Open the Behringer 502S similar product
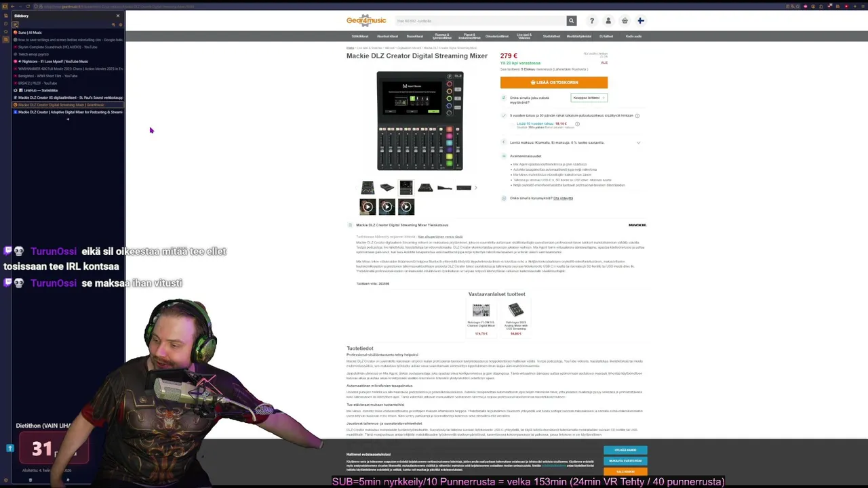This screenshot has width=868, height=488. [x=516, y=319]
